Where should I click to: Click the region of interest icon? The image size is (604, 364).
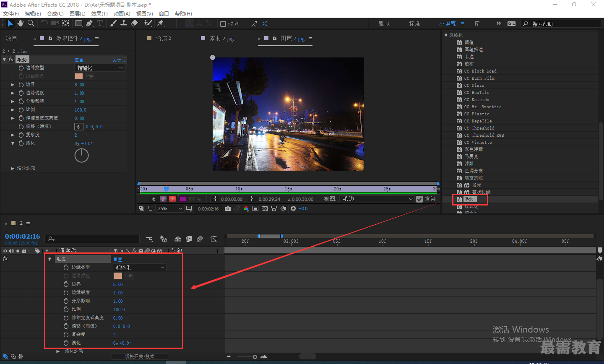pyautogui.click(x=255, y=208)
